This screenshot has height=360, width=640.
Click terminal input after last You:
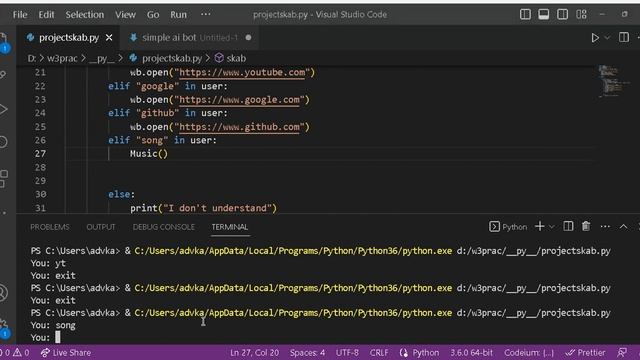coord(58,337)
